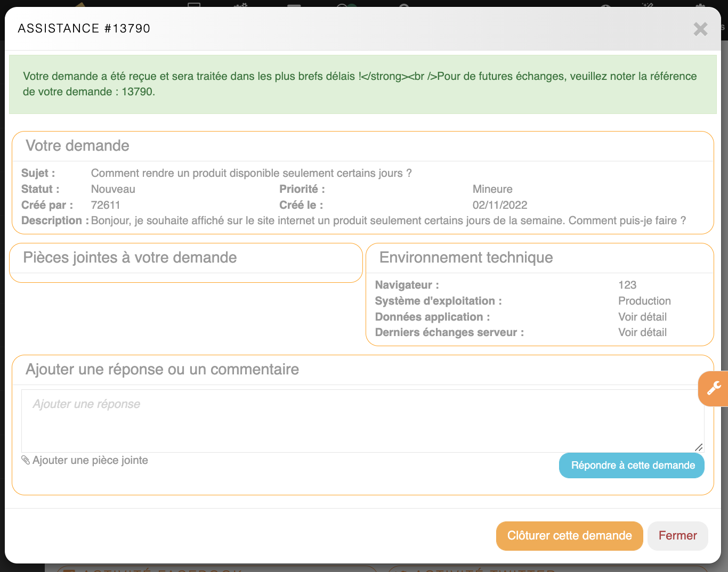
Task: Grab the response textarea resize handle
Action: pos(699,447)
